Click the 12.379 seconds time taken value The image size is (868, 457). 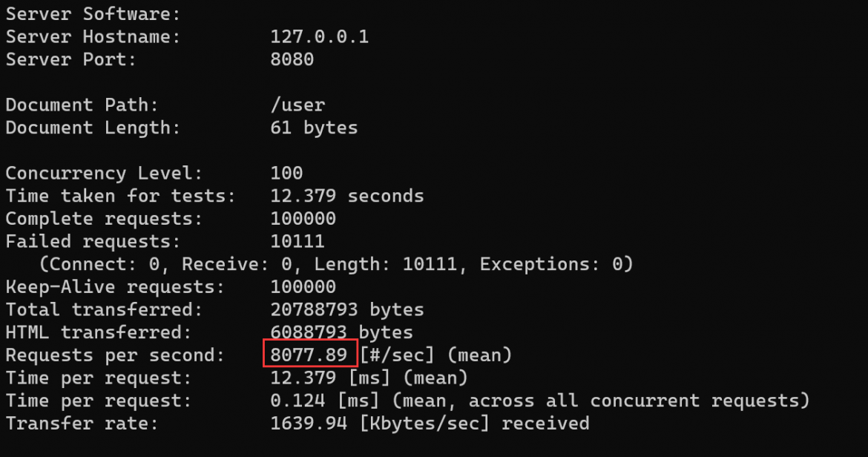pos(347,196)
